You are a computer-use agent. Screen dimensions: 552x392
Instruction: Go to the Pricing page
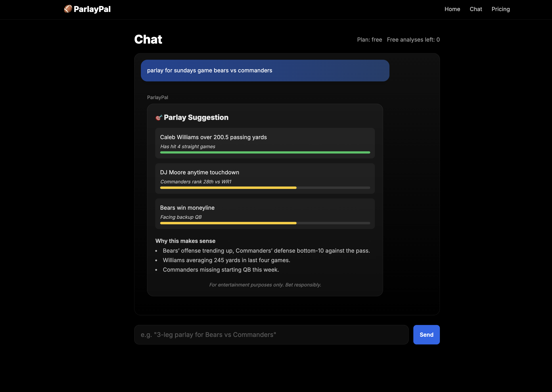(500, 9)
